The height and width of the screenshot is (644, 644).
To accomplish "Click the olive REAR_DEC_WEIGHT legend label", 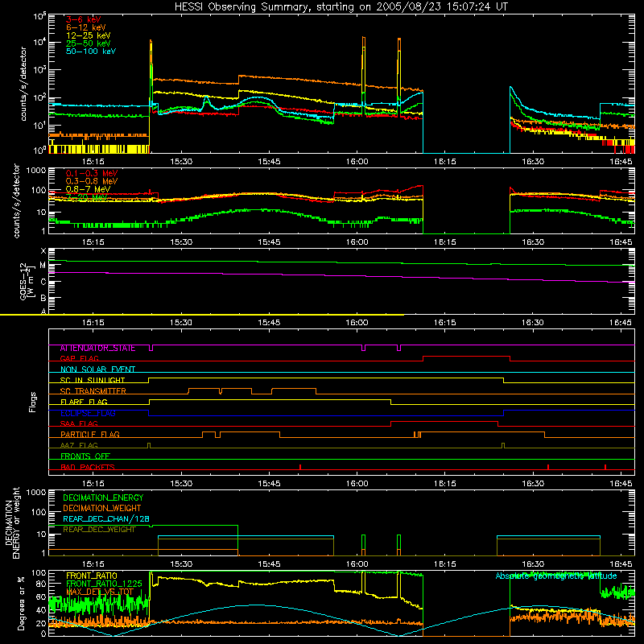I will point(99,530).
